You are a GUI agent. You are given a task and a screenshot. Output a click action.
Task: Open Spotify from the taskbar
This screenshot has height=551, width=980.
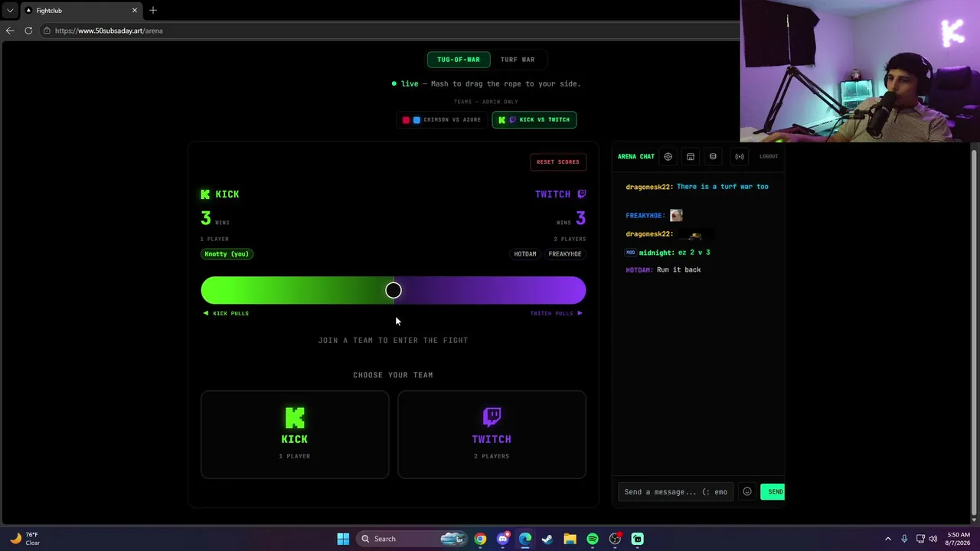[x=593, y=539]
